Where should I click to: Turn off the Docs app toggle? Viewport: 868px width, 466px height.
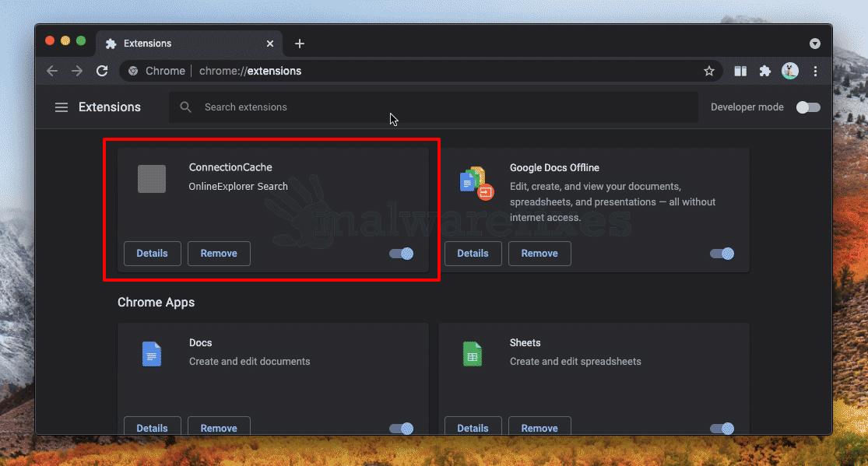402,429
